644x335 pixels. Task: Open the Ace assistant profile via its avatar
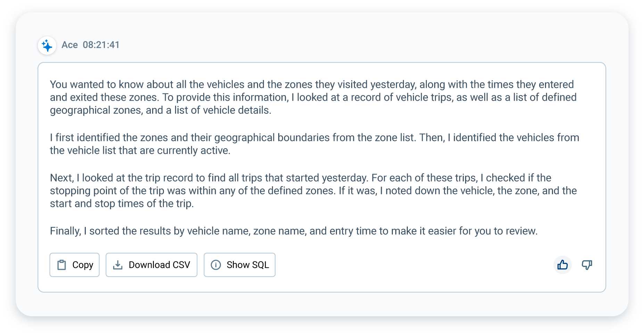(47, 45)
